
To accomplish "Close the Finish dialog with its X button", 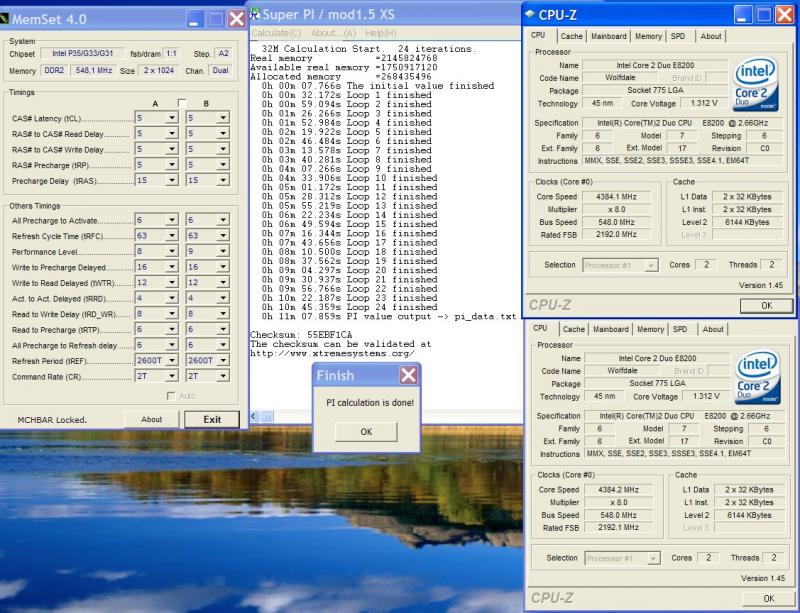I will tap(408, 376).
